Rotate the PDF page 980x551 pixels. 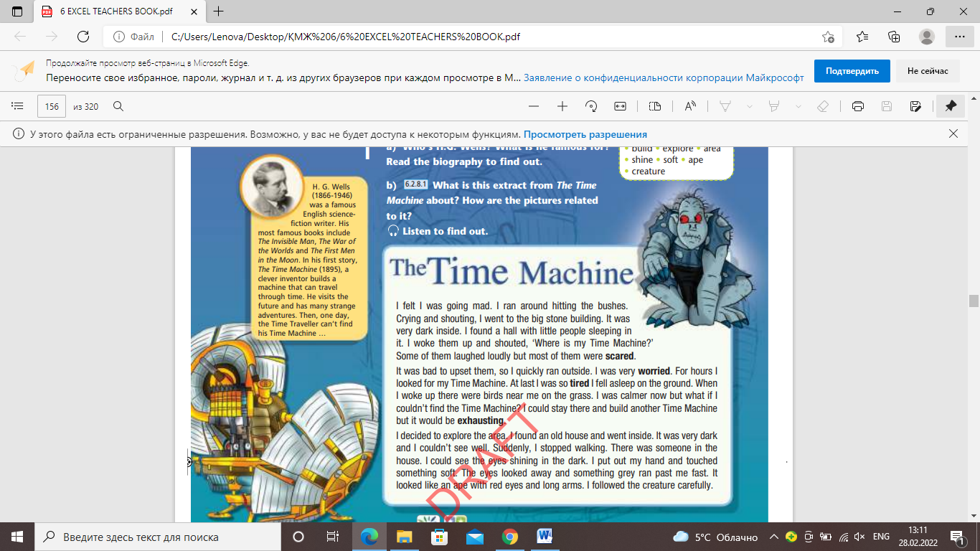coord(591,106)
